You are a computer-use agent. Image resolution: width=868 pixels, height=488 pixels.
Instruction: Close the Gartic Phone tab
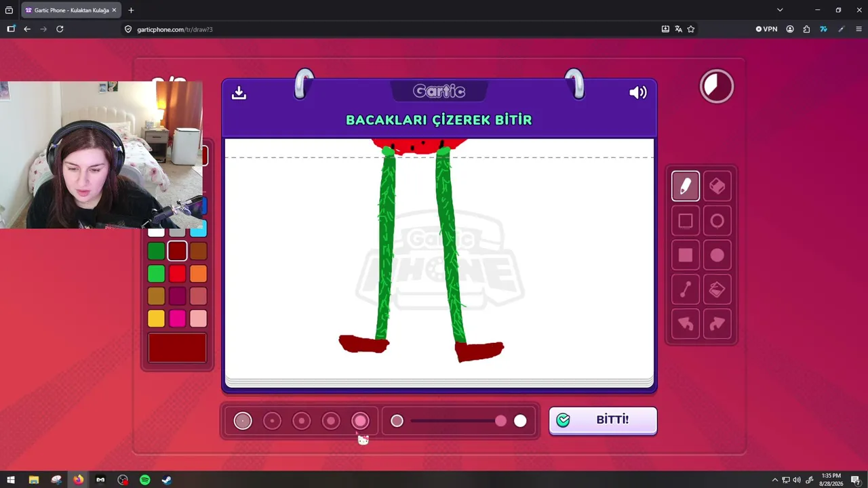[114, 10]
